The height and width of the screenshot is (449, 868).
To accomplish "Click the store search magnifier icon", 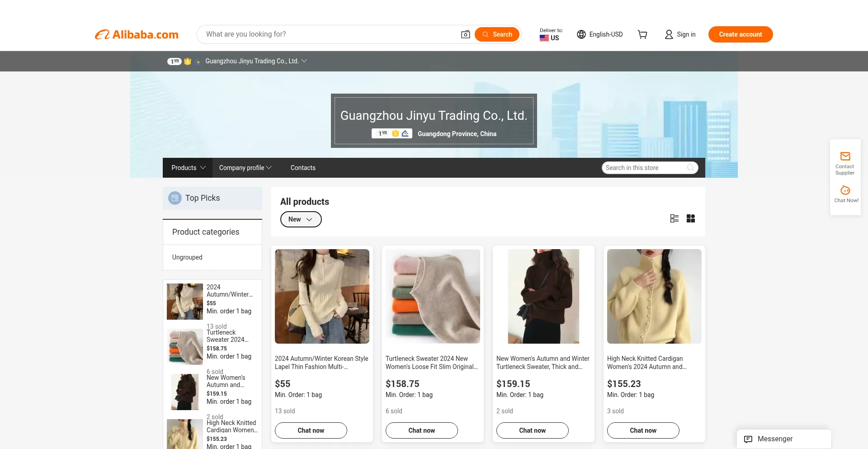I will click(690, 168).
